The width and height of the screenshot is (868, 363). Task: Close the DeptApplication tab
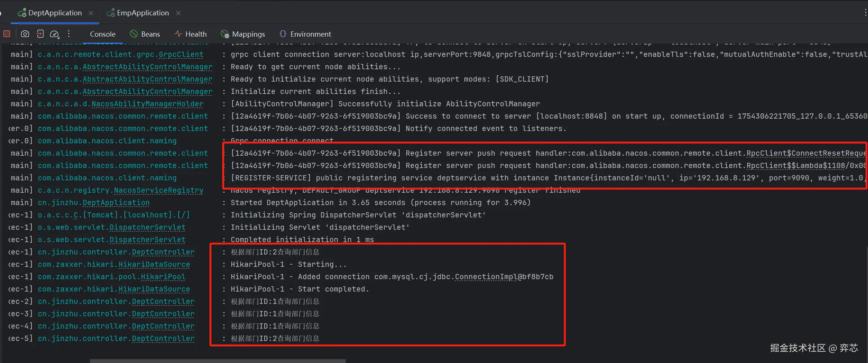[x=91, y=13]
